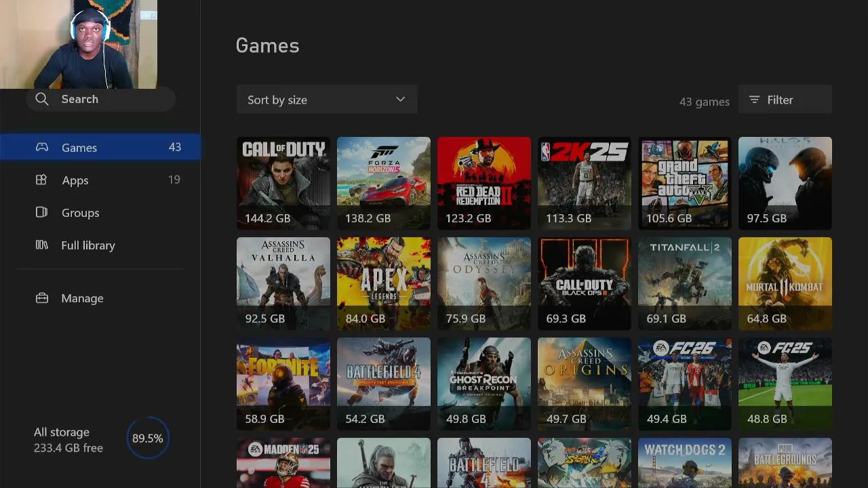The image size is (868, 488).
Task: Select the Battlefield 4 54.2 GB tile
Action: coord(384,384)
